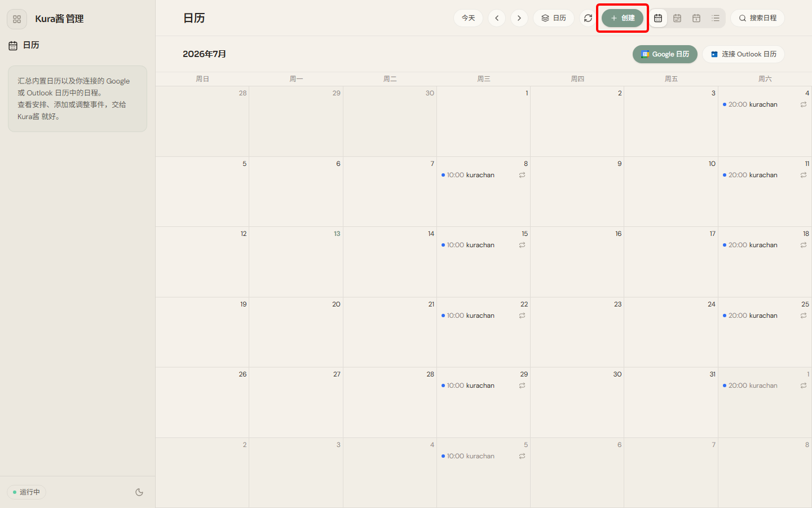
Task: Jump to today with the 今天 button
Action: coord(468,18)
